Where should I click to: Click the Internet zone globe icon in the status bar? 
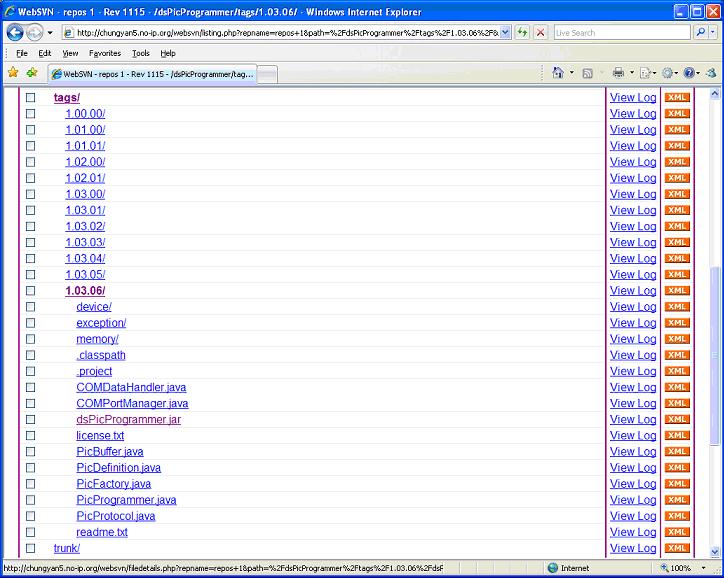(553, 568)
